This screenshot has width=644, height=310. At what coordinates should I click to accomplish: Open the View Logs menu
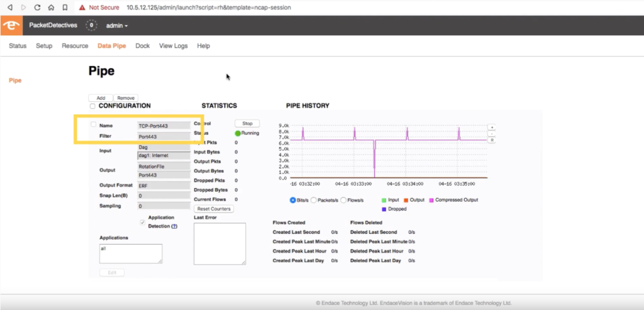[174, 45]
